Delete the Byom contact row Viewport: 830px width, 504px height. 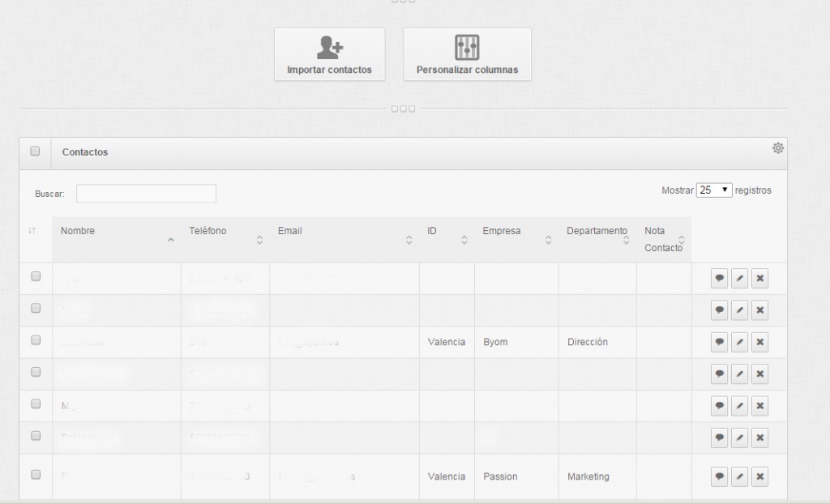coord(759,342)
